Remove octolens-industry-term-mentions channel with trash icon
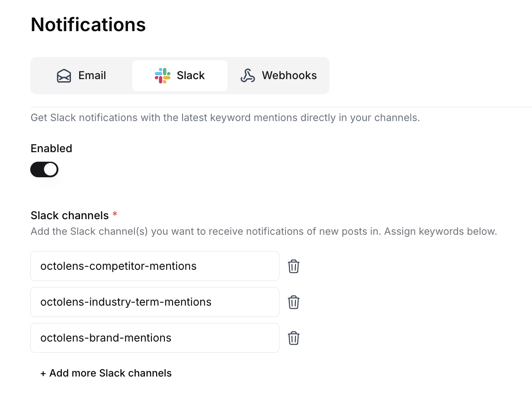532x396 pixels. 294,302
